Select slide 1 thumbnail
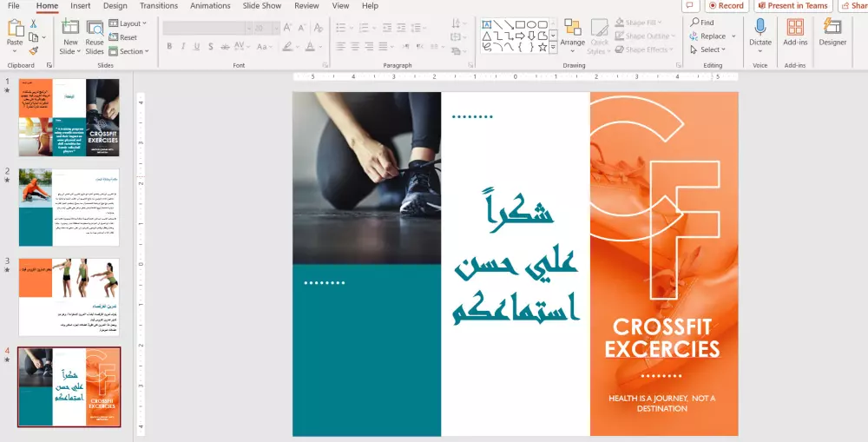This screenshot has width=868, height=442. [x=69, y=117]
